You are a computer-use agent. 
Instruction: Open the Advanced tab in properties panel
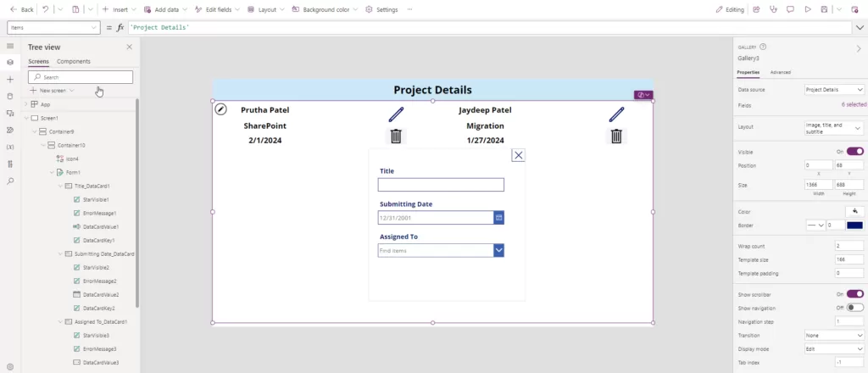tap(780, 72)
